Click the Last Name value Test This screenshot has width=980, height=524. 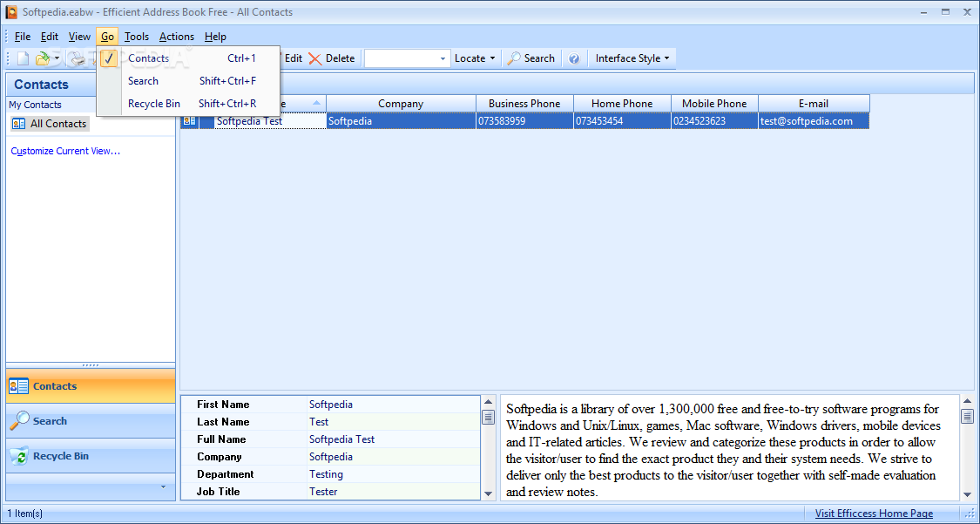319,421
